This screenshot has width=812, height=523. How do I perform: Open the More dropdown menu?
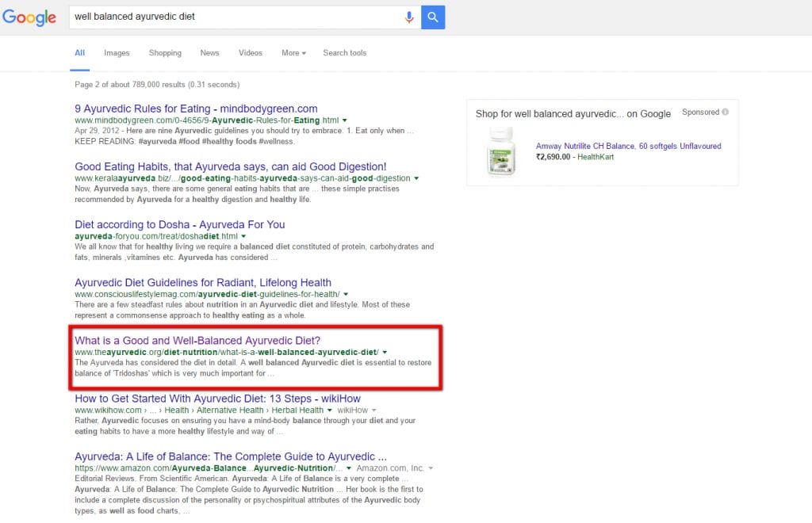[293, 53]
